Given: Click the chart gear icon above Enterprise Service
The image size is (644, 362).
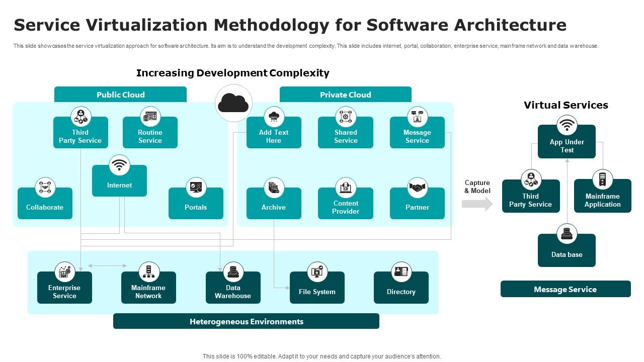Looking at the screenshot, I should click(x=64, y=272).
